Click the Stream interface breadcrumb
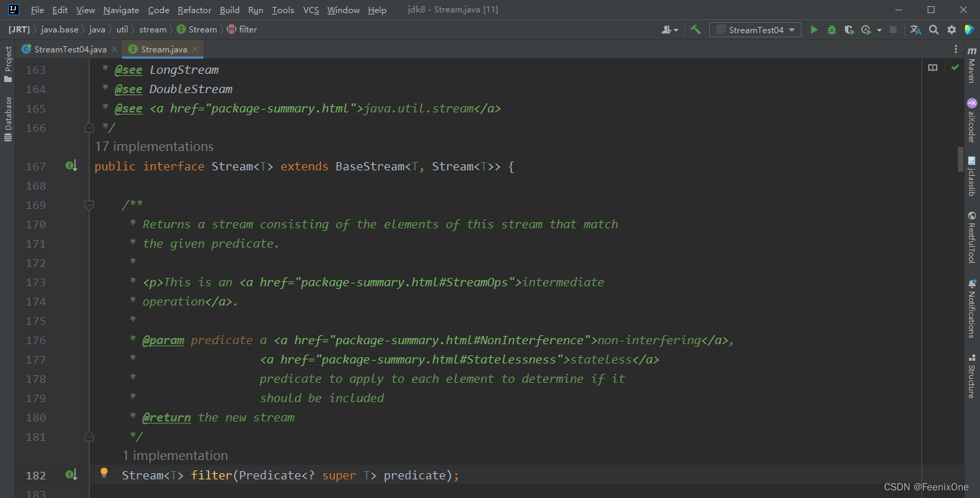Image resolution: width=980 pixels, height=498 pixels. point(197,30)
